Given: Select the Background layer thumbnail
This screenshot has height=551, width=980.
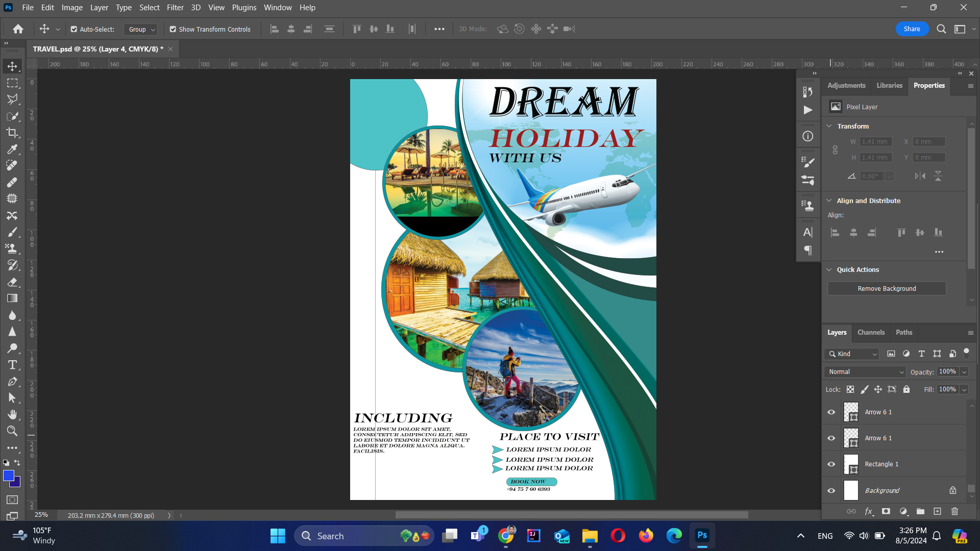Looking at the screenshot, I should [851, 491].
